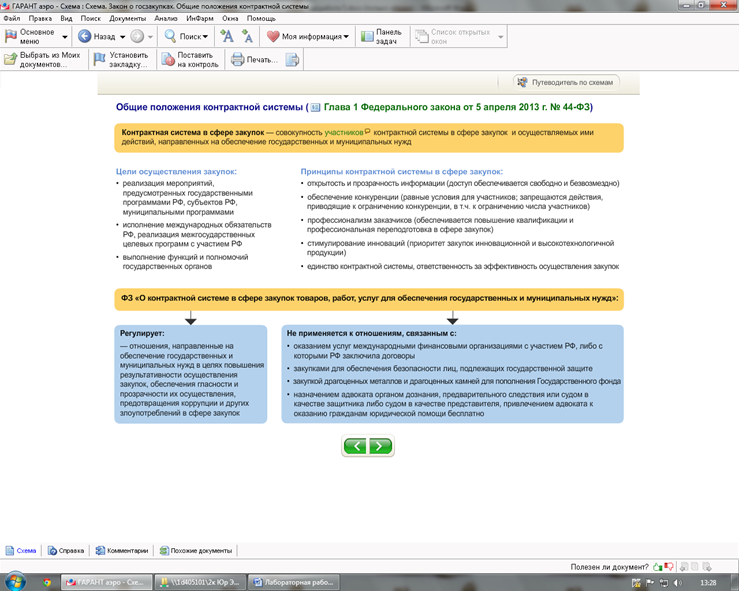Open the Файл menu
This screenshot has height=591, width=739.
click(12, 18)
